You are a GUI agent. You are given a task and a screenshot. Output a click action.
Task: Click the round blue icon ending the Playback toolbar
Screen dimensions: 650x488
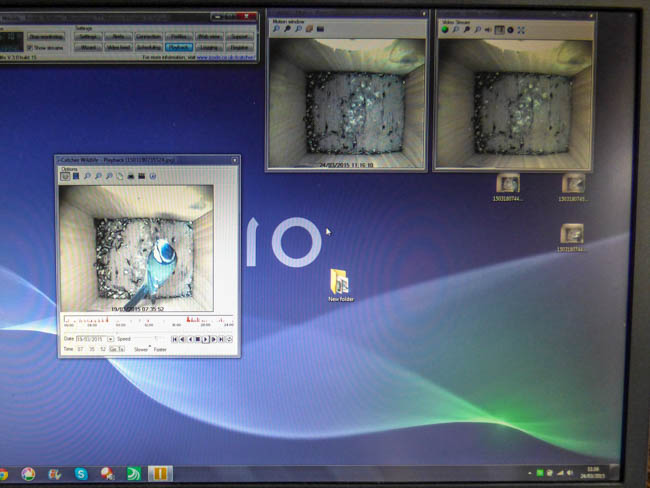[153, 176]
